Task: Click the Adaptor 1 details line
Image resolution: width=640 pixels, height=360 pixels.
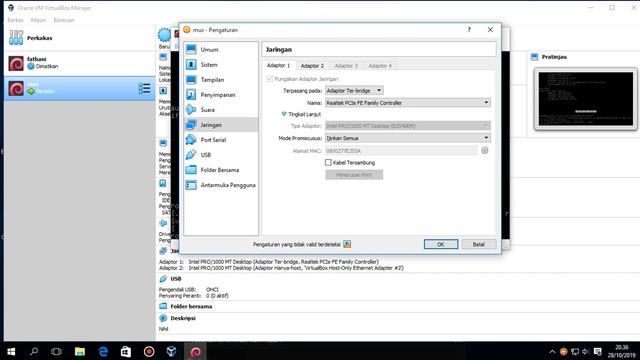Action: (x=269, y=262)
